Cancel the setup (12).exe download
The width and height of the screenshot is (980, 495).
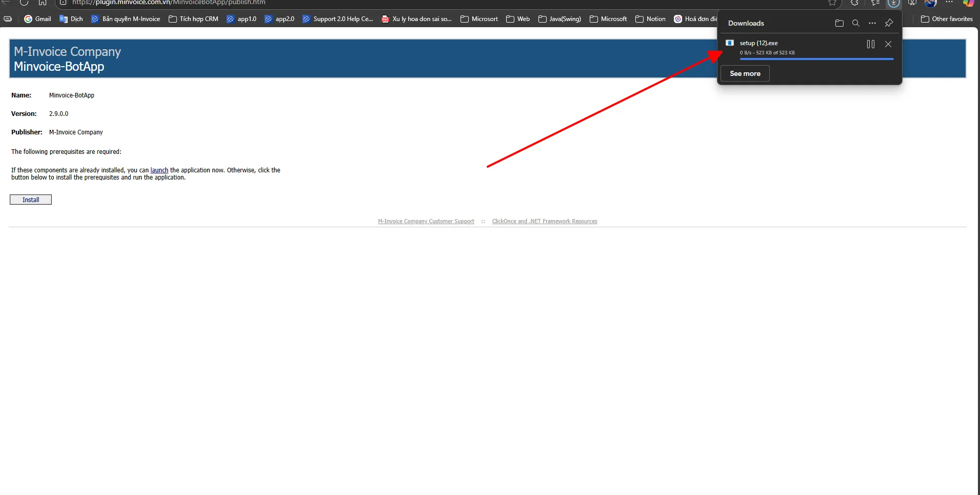(x=888, y=44)
